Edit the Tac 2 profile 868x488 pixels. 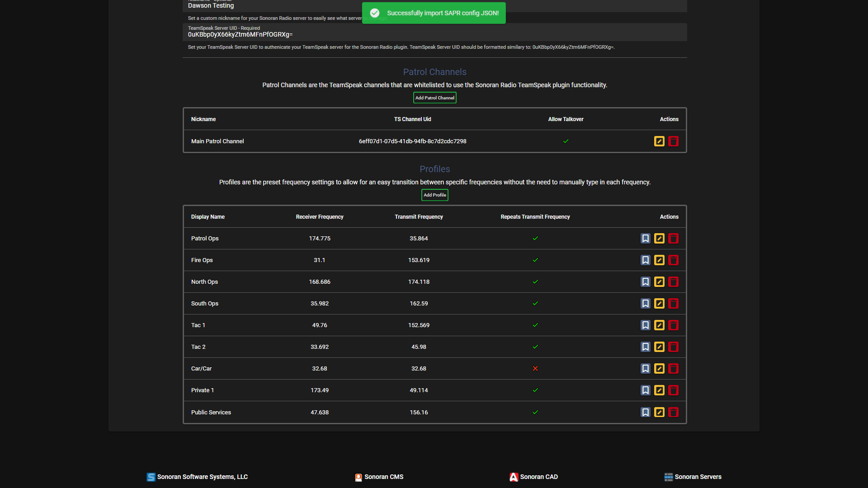pyautogui.click(x=659, y=347)
